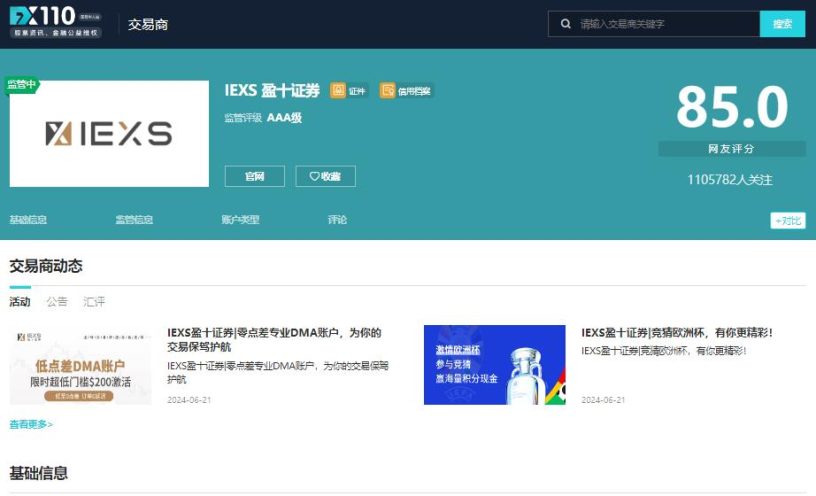Click the search magnifier icon
This screenshot has width=816, height=496.
566,24
